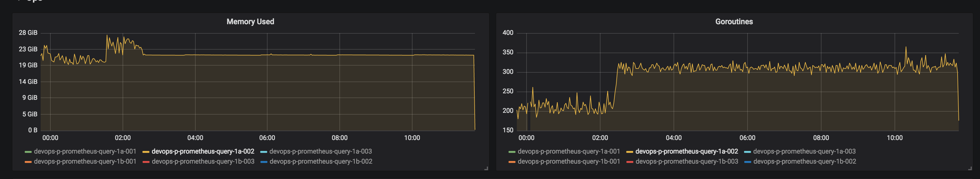Toggle devops-p-prometheus-query-1a-002 series in Goroutines legend
The height and width of the screenshot is (179, 980).
point(687,152)
